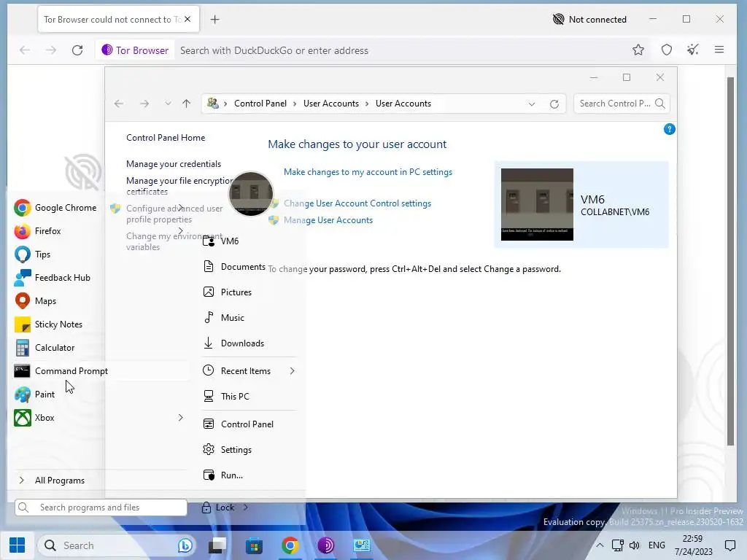Bookmark this page with the star icon
Screen dimensions: 747x560
(638, 50)
